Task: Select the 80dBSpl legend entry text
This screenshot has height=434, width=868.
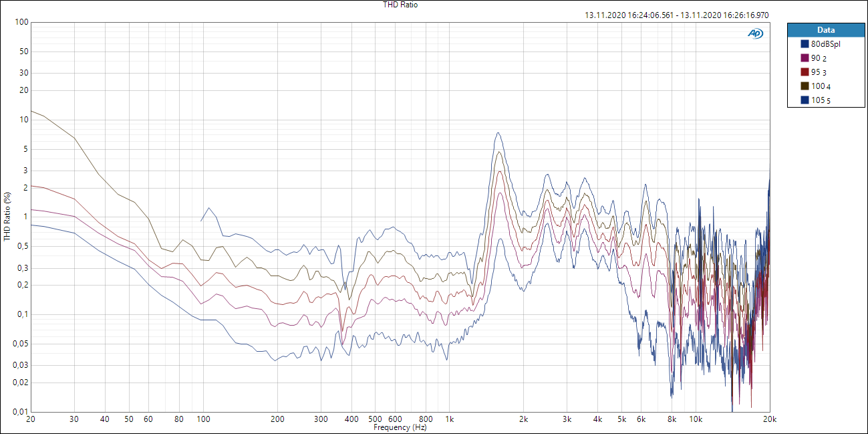Action: (x=825, y=44)
